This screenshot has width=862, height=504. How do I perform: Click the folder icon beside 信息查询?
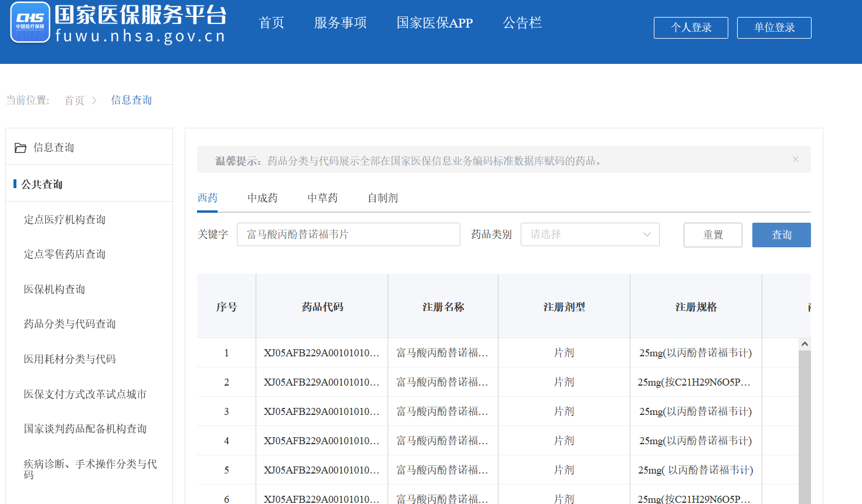click(21, 148)
